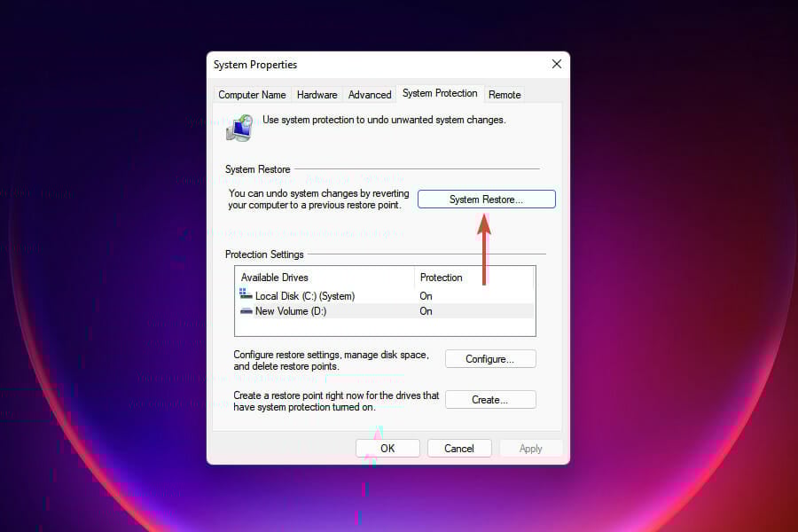Cancel the System Properties dialog
798x532 pixels.
pyautogui.click(x=459, y=448)
